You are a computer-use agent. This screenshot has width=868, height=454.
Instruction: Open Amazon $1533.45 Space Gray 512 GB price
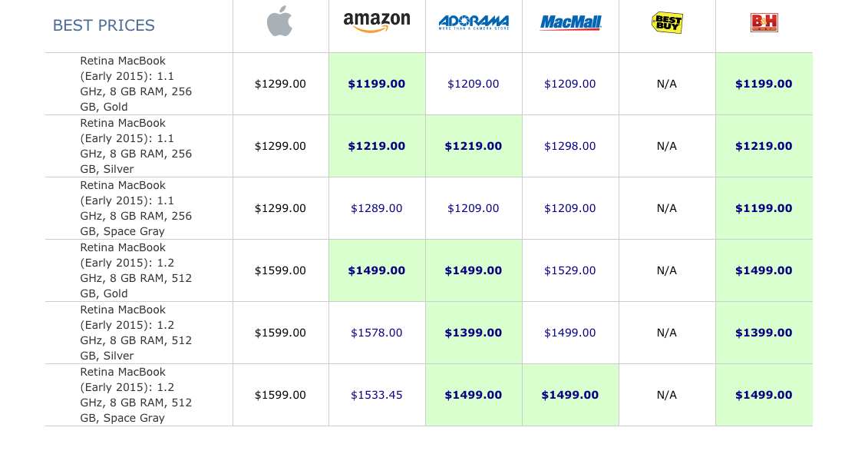coord(377,395)
